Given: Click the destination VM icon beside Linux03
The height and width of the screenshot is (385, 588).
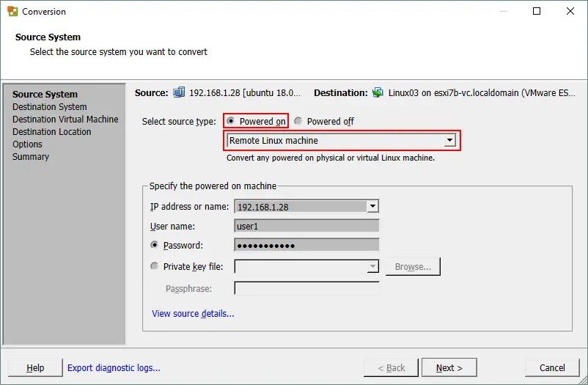Looking at the screenshot, I should point(378,92).
